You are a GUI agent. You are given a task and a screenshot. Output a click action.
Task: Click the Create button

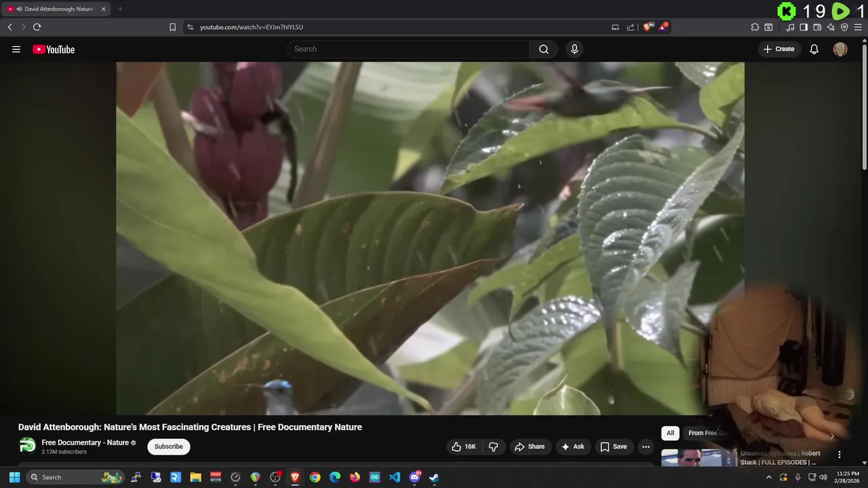click(x=778, y=49)
